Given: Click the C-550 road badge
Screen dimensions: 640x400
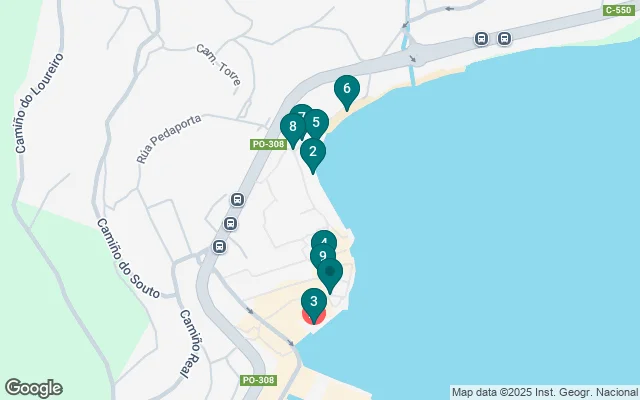Looking at the screenshot, I should (619, 10).
